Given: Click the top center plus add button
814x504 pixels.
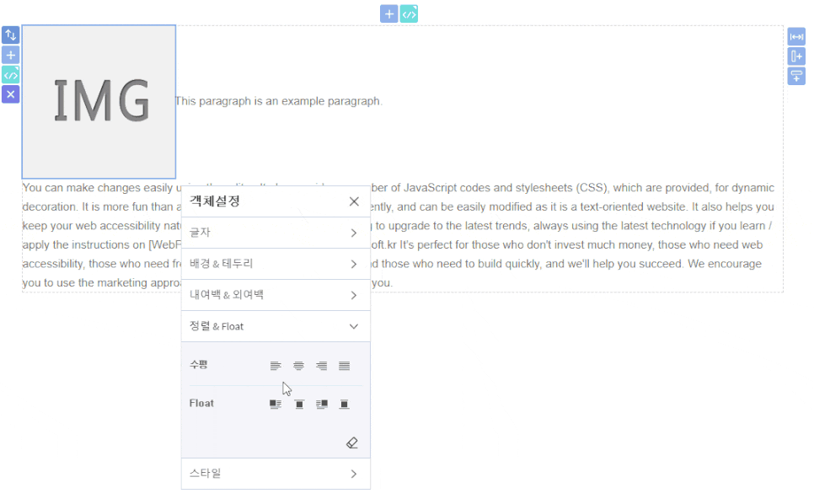Looking at the screenshot, I should [388, 13].
